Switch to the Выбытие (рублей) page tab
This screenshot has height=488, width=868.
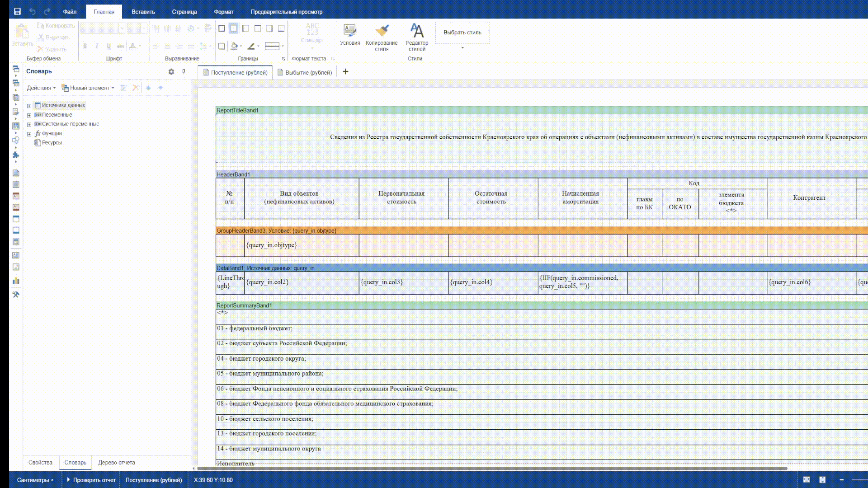point(305,72)
